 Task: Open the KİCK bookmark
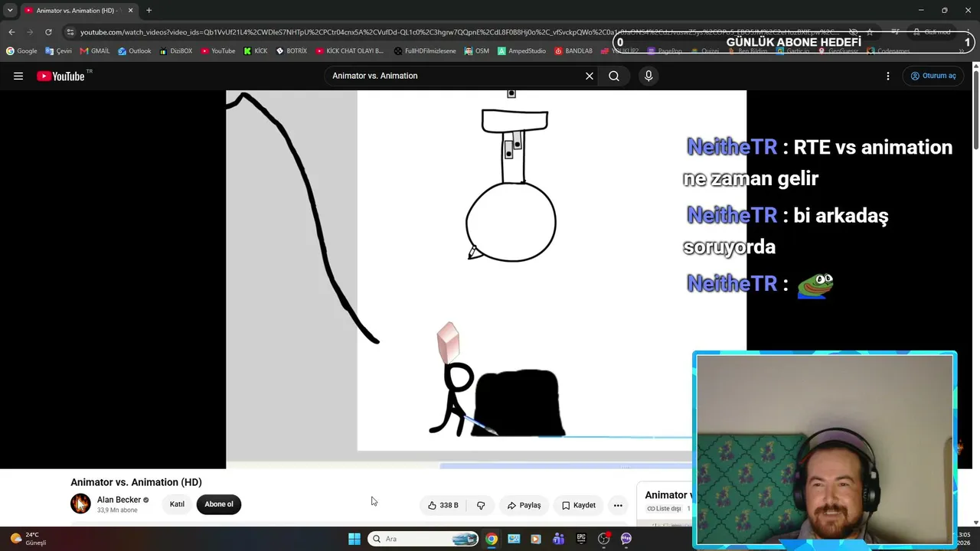click(256, 51)
